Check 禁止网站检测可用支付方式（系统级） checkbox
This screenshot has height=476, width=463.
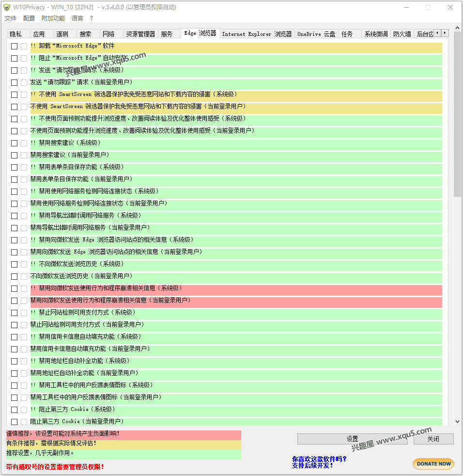coord(14,313)
